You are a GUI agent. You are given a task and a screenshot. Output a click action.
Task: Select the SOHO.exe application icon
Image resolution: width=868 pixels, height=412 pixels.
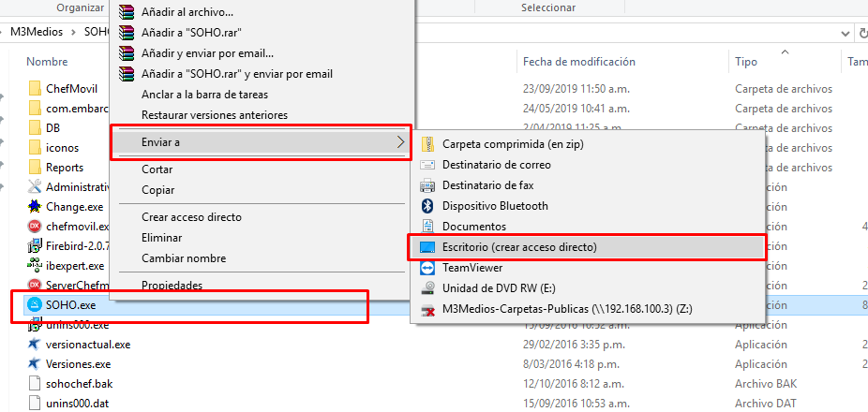[x=34, y=305]
